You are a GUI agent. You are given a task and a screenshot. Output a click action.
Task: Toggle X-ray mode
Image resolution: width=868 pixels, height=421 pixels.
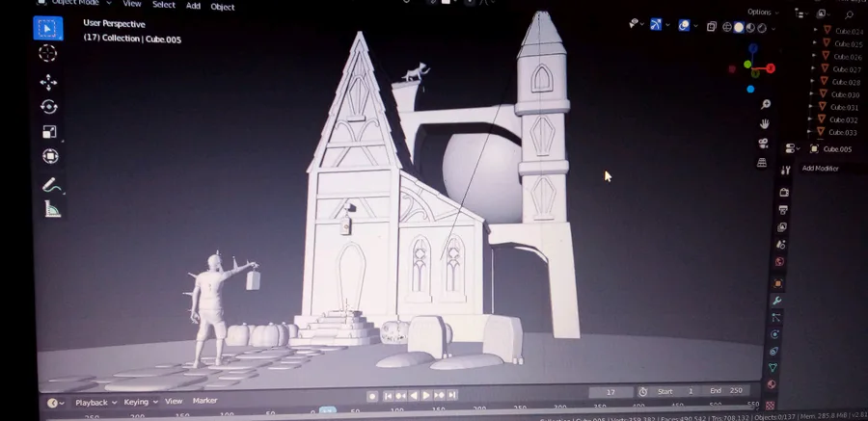[712, 27]
